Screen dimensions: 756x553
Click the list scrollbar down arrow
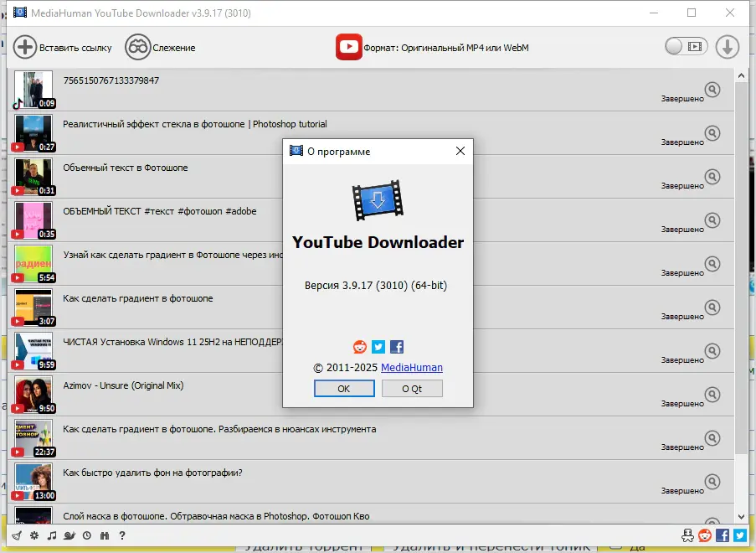[x=741, y=517]
